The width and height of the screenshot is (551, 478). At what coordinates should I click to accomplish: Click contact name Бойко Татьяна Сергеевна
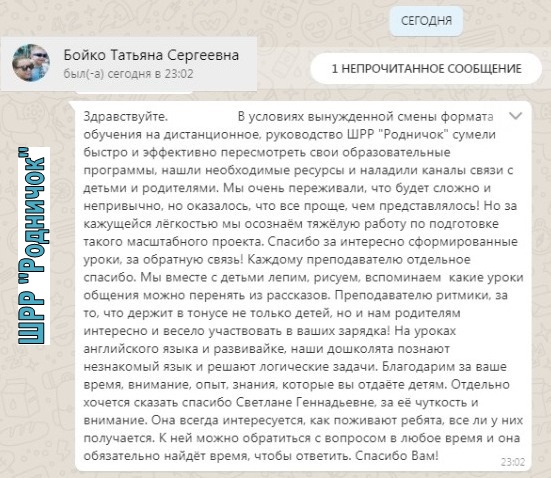coord(151,55)
